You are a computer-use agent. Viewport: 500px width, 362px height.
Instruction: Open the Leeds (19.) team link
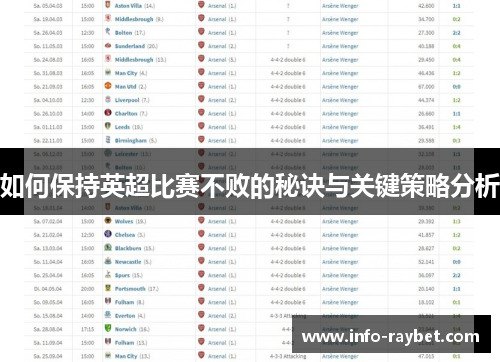coord(122,127)
